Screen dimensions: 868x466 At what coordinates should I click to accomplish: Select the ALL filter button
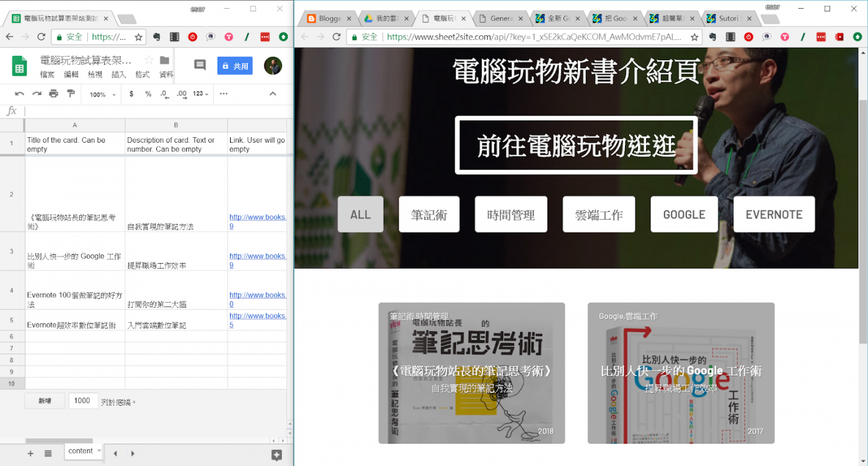360,214
